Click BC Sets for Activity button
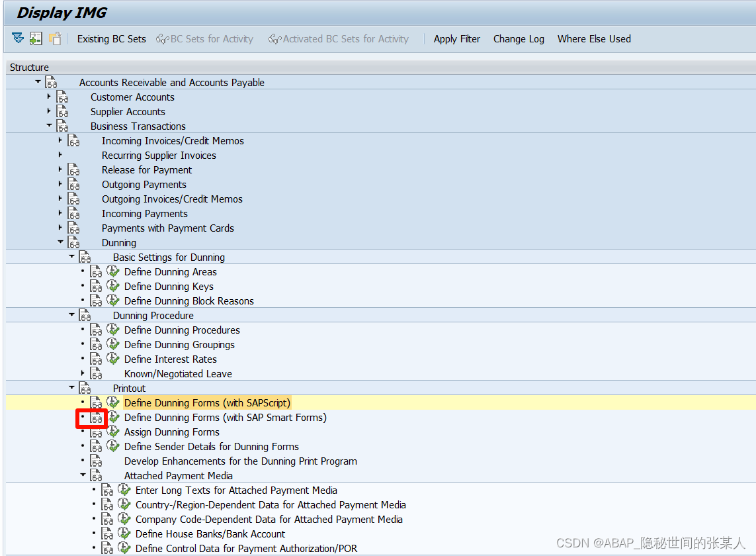 point(205,39)
